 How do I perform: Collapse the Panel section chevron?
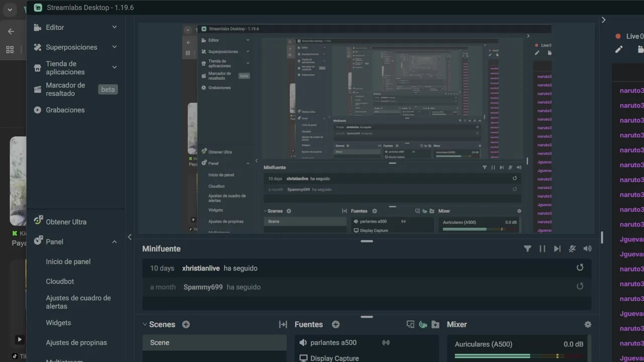coord(114,242)
